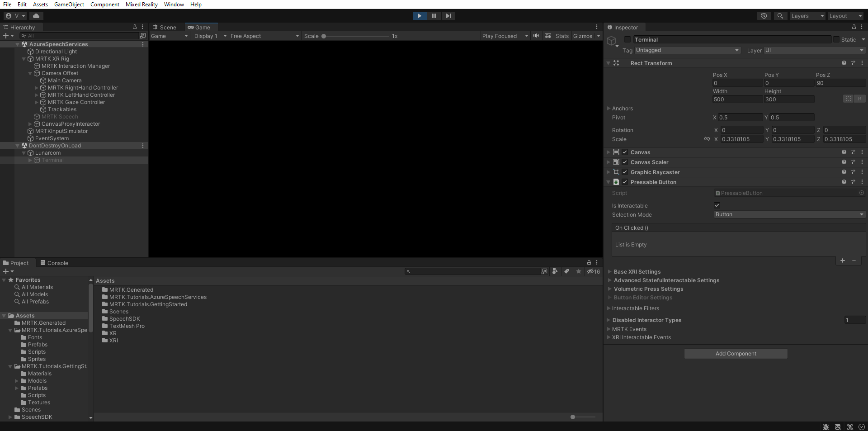
Task: Disable the Pressable Button component checkbox
Action: pyautogui.click(x=625, y=182)
